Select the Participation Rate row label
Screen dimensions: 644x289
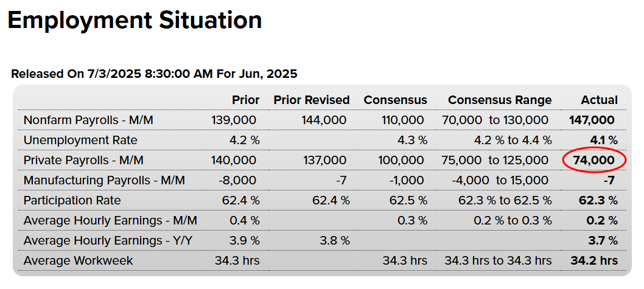(72, 200)
